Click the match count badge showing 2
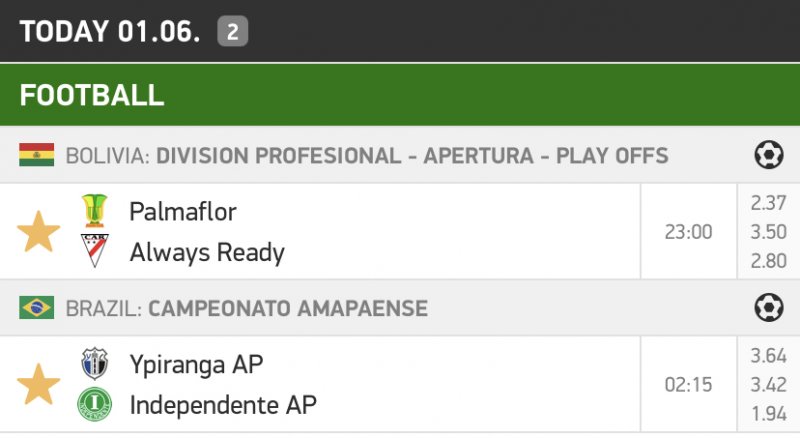Image resolution: width=800 pixels, height=438 pixels. pyautogui.click(x=233, y=32)
